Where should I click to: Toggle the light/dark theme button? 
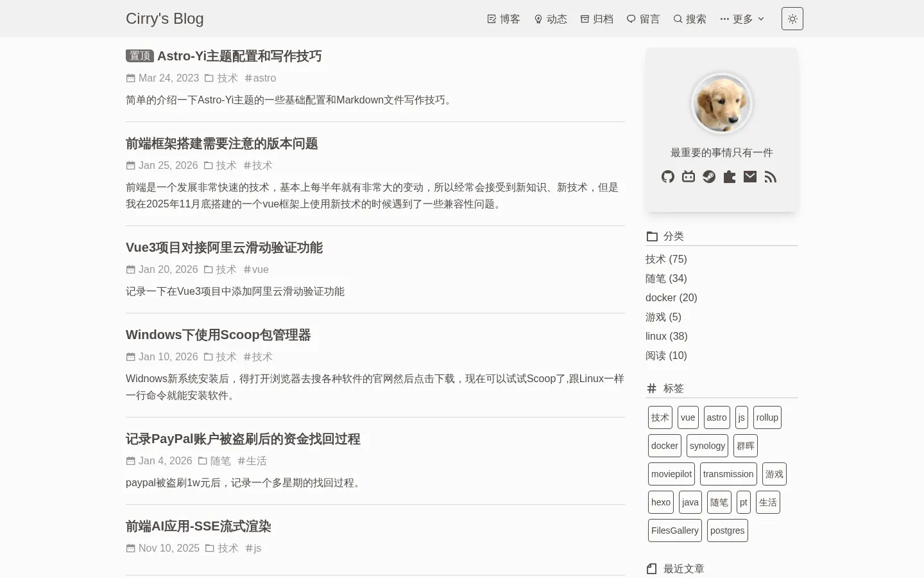(x=792, y=19)
